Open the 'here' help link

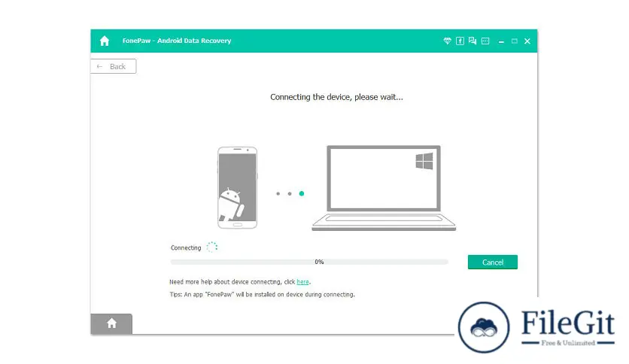coord(302,282)
